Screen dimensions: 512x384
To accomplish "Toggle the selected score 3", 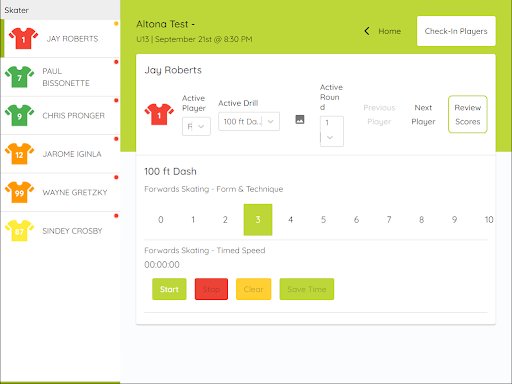I will pos(258,220).
